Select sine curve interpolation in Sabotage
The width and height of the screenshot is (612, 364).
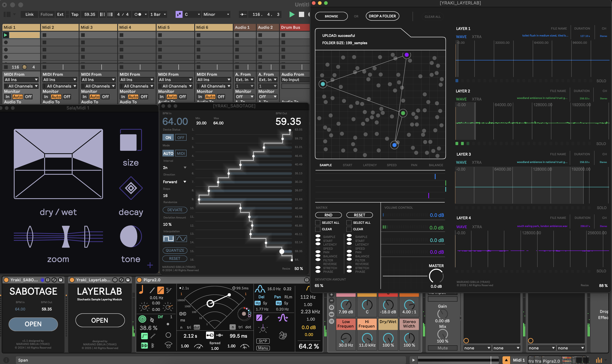point(181,239)
